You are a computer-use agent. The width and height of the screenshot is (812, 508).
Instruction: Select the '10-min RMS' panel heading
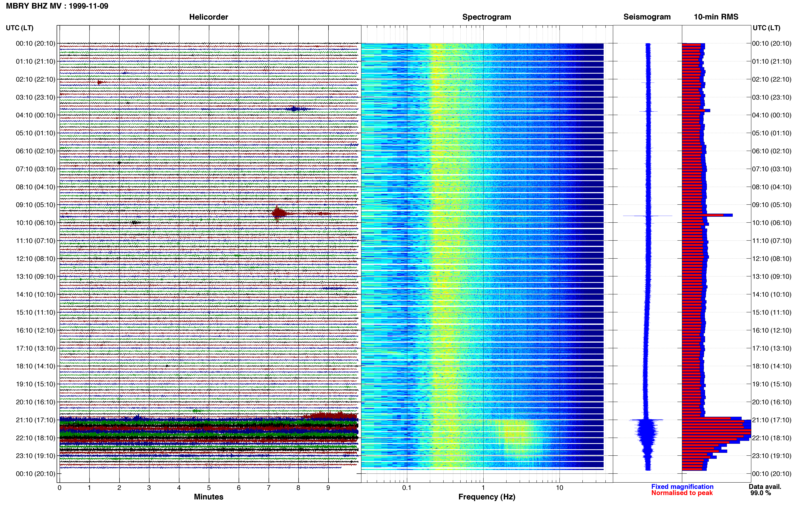(x=716, y=17)
